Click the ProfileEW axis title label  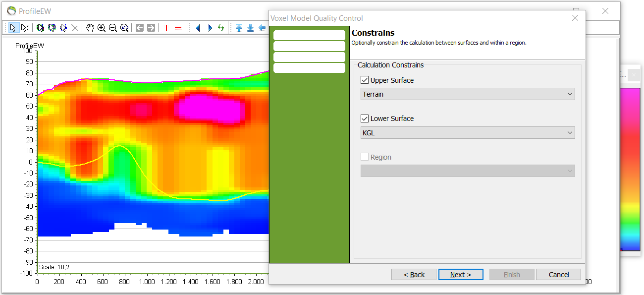30,46
